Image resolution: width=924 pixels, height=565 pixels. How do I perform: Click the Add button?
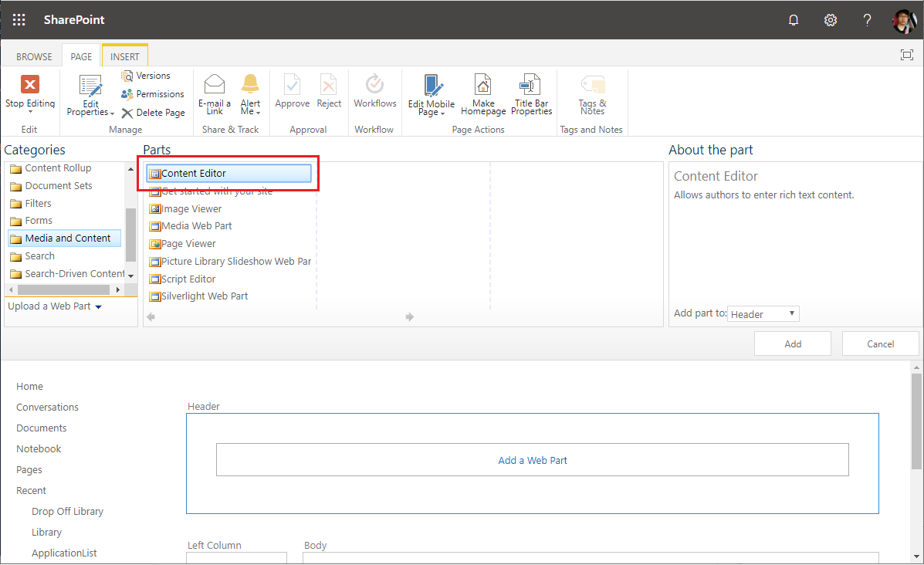(793, 344)
